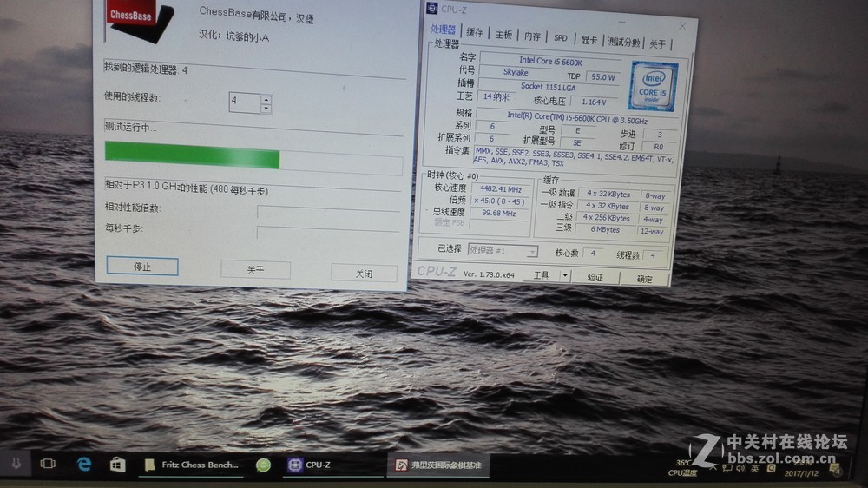This screenshot has height=488, width=868.
Task: Click the Intel Core i5 6600K name field
Action: pos(550,61)
